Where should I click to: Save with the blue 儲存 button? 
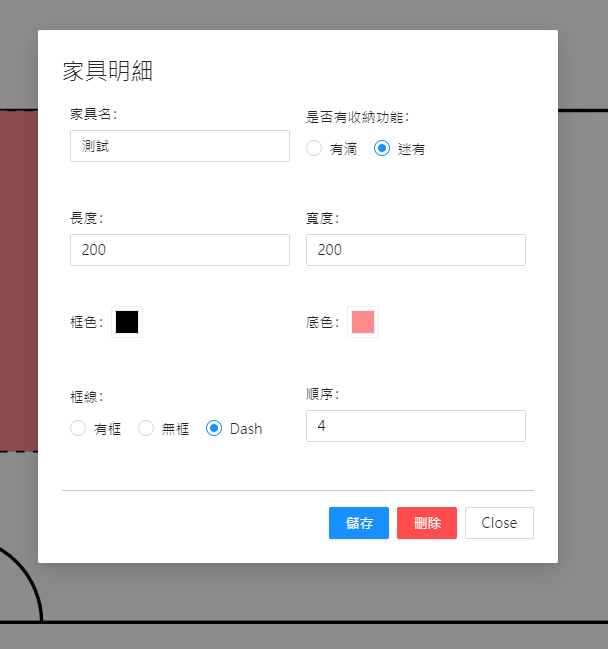tap(359, 523)
